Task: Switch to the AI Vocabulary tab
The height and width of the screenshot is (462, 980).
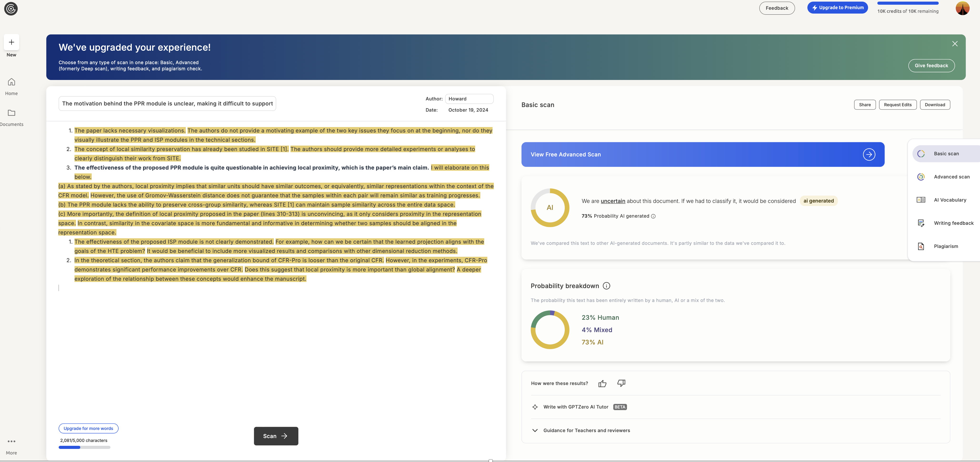Action: [950, 200]
